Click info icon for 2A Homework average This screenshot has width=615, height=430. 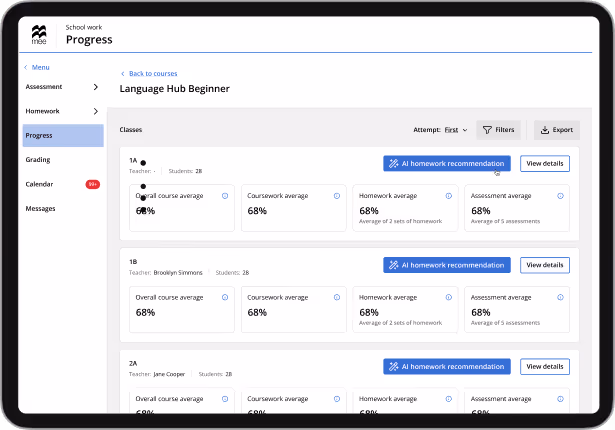pos(449,399)
